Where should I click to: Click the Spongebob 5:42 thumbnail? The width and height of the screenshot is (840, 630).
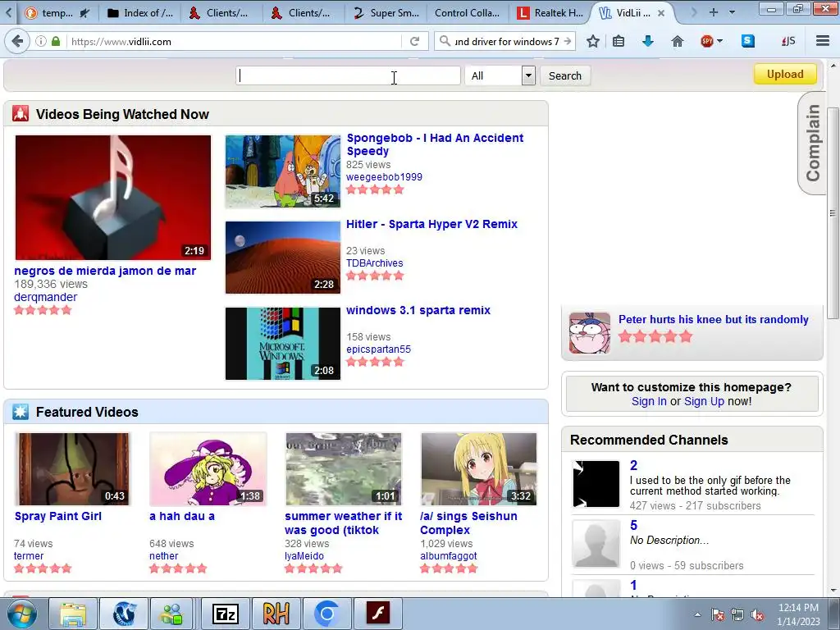point(283,171)
